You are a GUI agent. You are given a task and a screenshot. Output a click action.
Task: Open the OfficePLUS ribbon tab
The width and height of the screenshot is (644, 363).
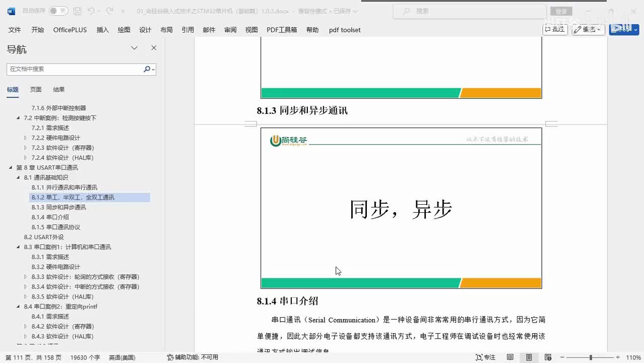(70, 30)
